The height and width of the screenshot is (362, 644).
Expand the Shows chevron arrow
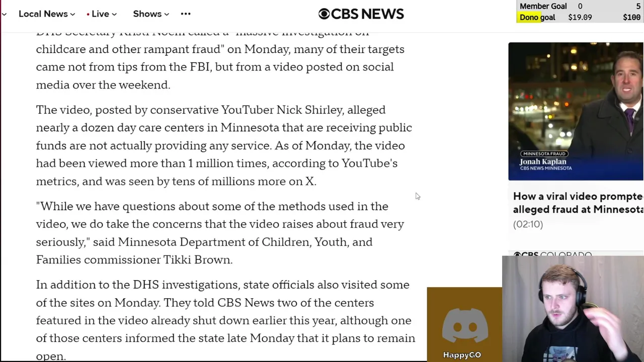pos(167,14)
